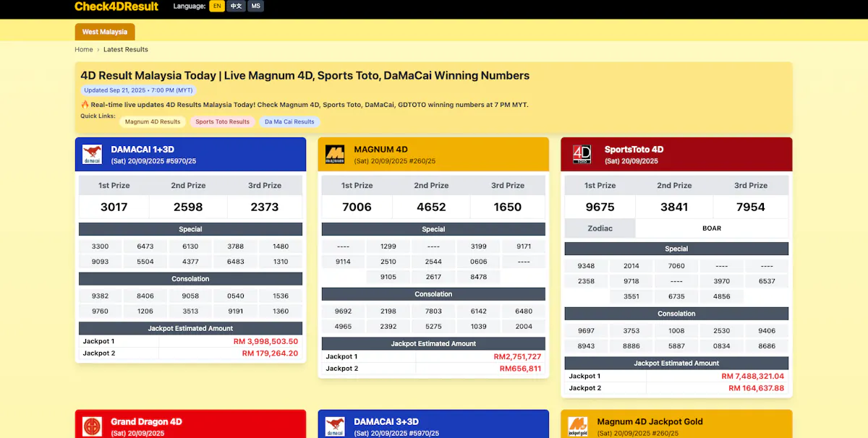Click the DAMACAI 3+3D horse logo

[x=335, y=426]
